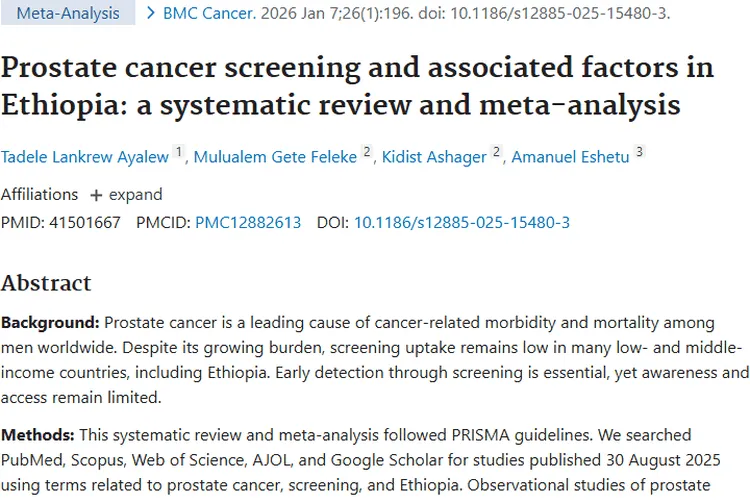Click the Methods label in abstract

pos(37,435)
